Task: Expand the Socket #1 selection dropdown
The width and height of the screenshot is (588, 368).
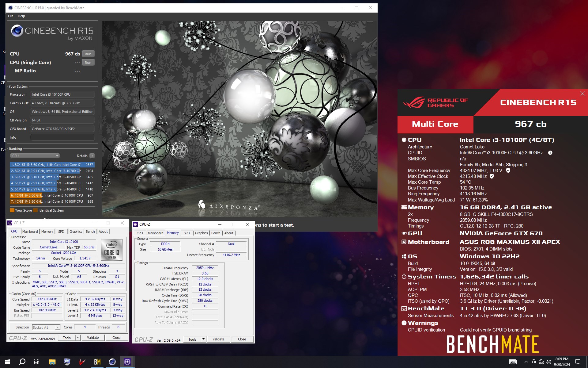Action: click(46, 328)
